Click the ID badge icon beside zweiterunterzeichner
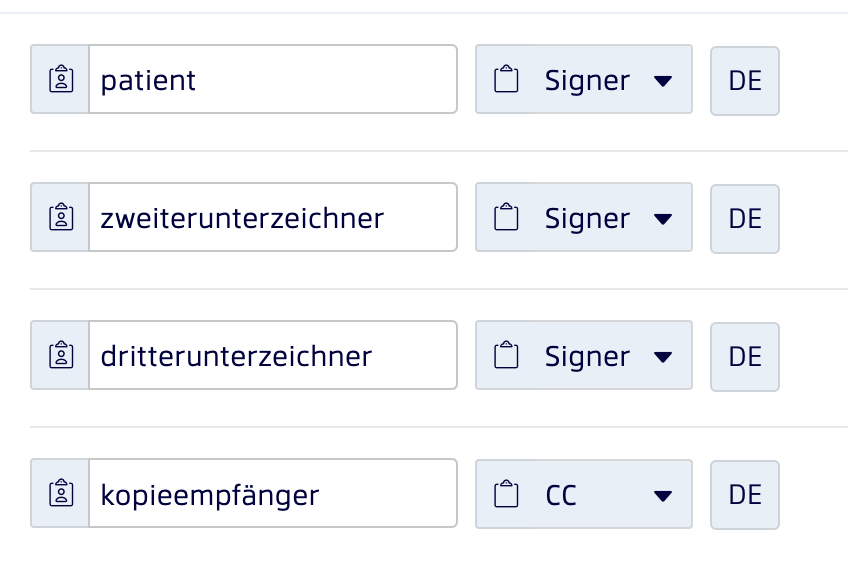 pyautogui.click(x=61, y=217)
